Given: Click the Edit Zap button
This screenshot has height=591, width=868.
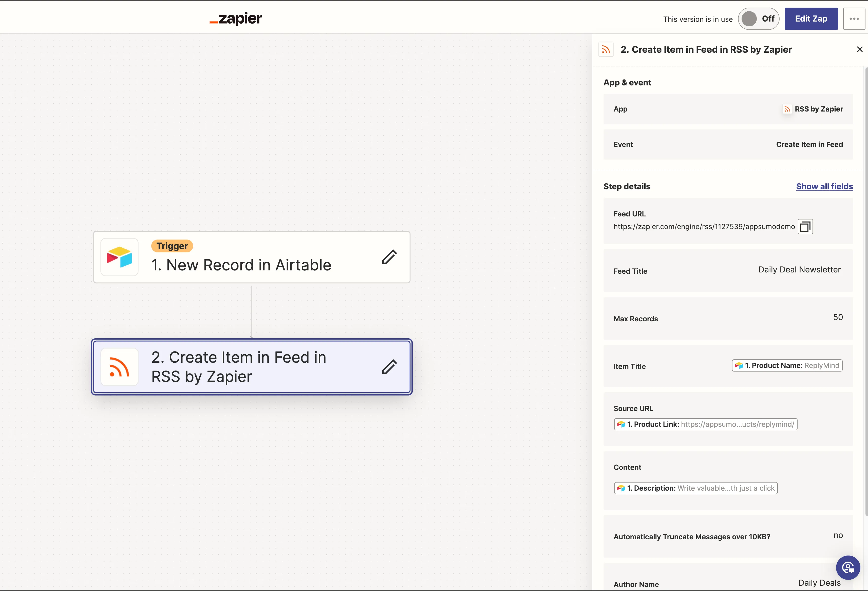Looking at the screenshot, I should tap(811, 19).
